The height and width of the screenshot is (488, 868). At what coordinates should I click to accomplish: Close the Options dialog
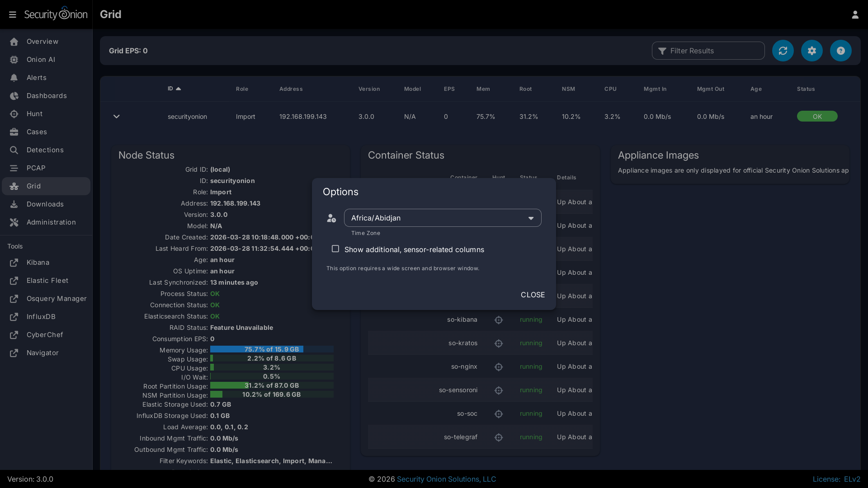(532, 295)
